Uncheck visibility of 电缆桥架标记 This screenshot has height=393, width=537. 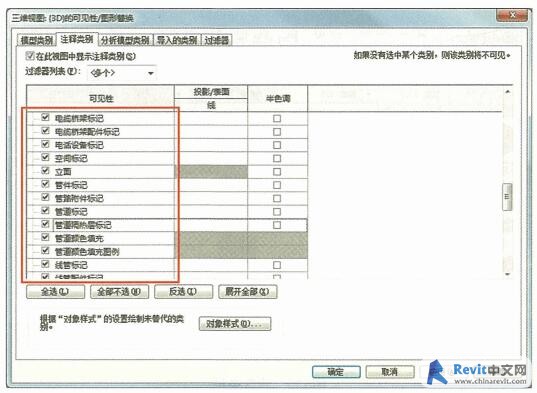click(x=45, y=117)
